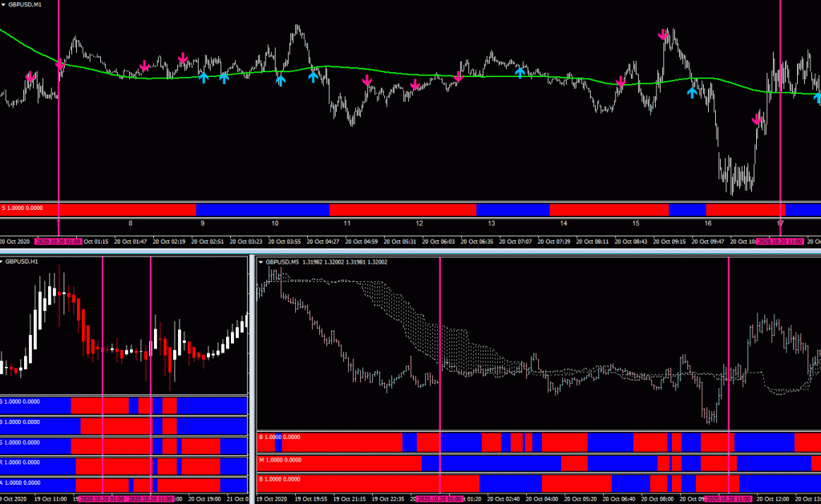821x504 pixels.
Task: Select the 'GBPUSD,M1' chart title text
Action: [x=25, y=5]
